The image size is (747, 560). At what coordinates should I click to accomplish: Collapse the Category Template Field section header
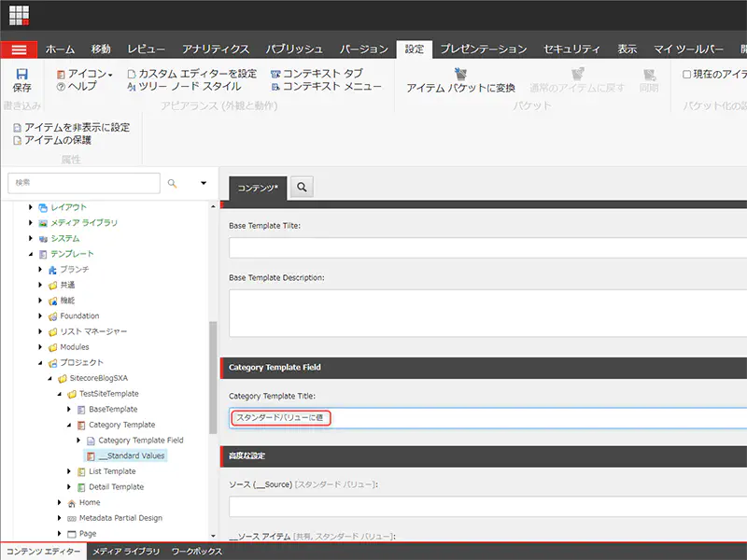483,368
